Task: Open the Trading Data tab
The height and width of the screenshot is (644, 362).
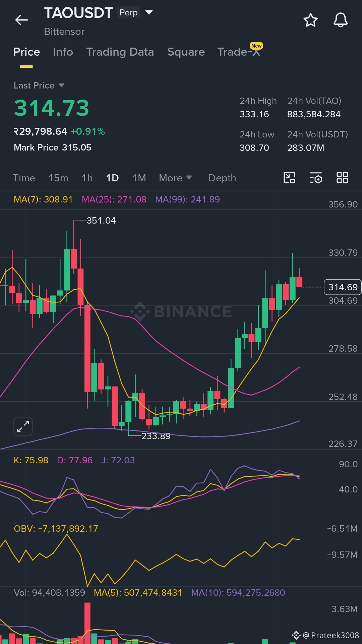Action: tap(120, 52)
